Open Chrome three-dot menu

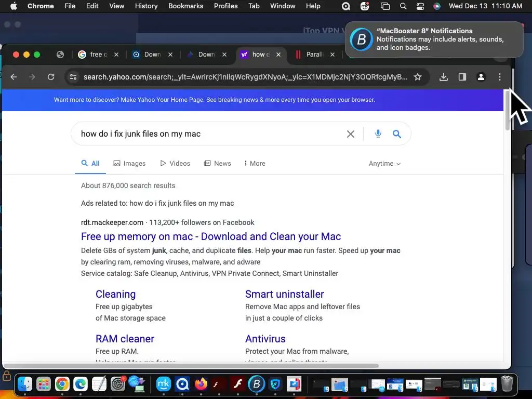coord(499,77)
